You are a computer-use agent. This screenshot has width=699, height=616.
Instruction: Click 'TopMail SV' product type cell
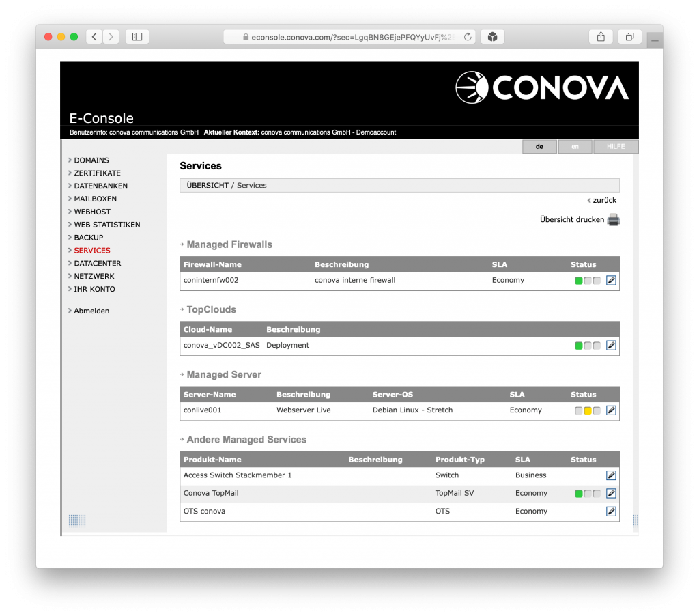pos(454,493)
